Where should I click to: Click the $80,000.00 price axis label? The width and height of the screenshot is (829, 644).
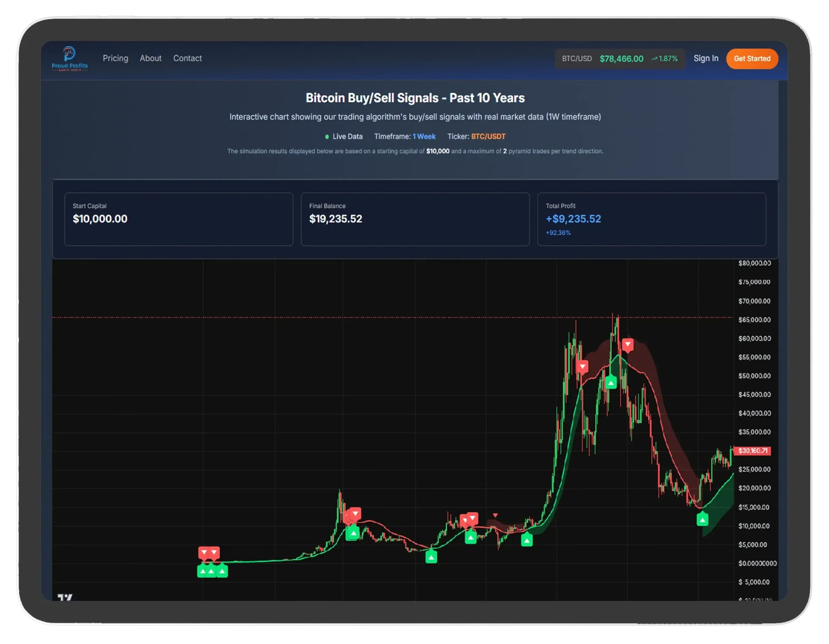click(754, 263)
